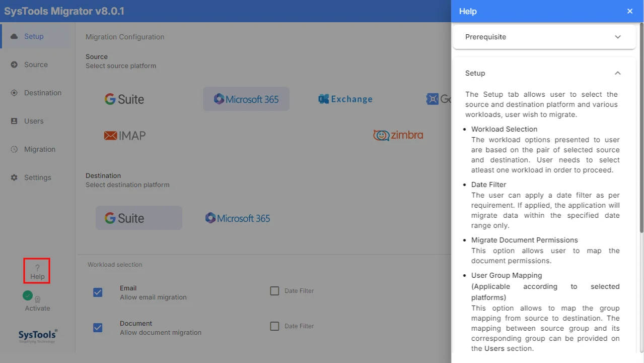Uncheck the Email workload checkbox
Viewport: 644px width, 363px height.
click(98, 292)
